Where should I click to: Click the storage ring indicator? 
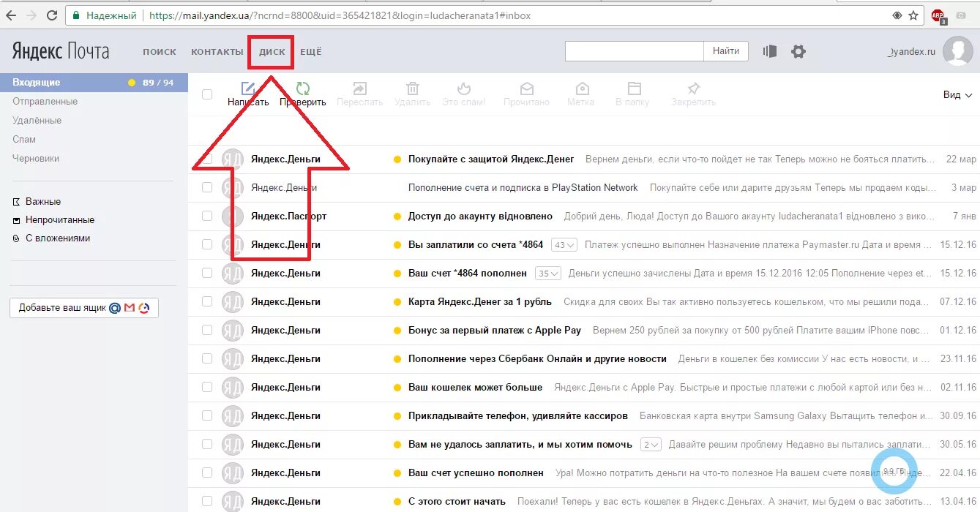(x=894, y=470)
